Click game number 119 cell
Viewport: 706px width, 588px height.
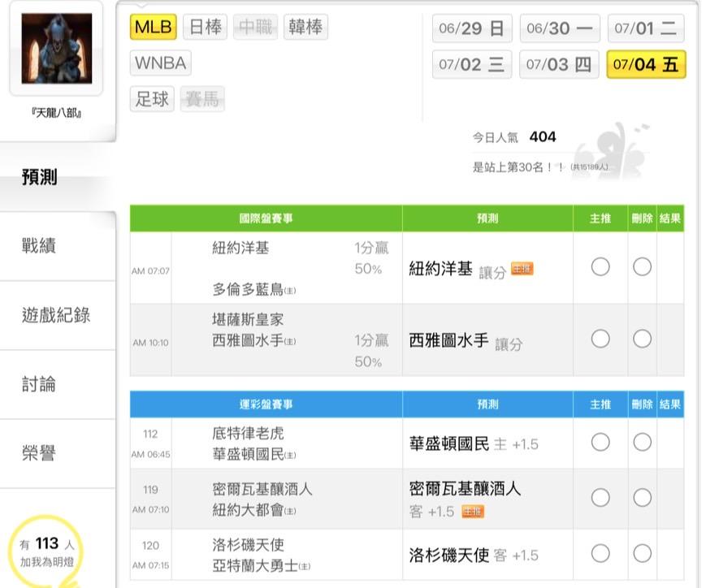pos(150,490)
